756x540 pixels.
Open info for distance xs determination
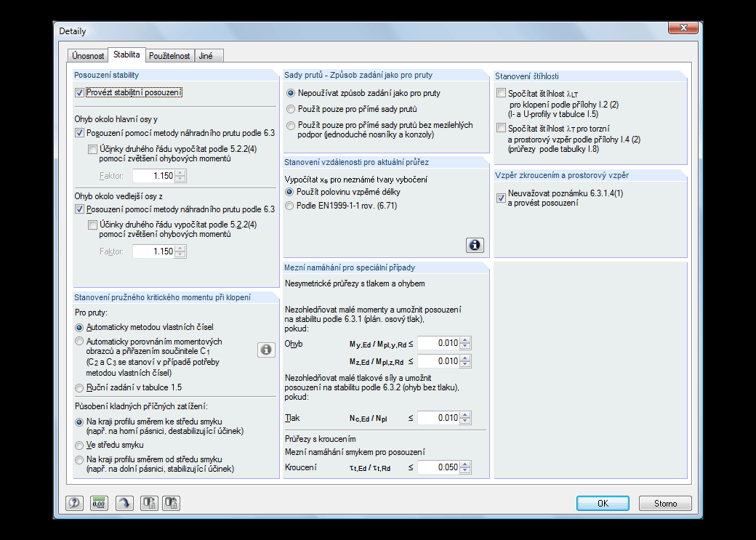pos(475,245)
